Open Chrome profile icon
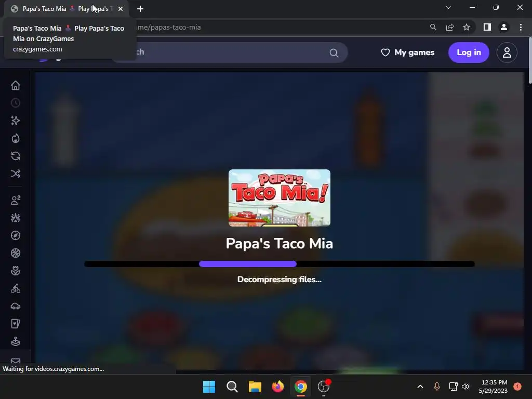The width and height of the screenshot is (532, 399). [x=504, y=27]
